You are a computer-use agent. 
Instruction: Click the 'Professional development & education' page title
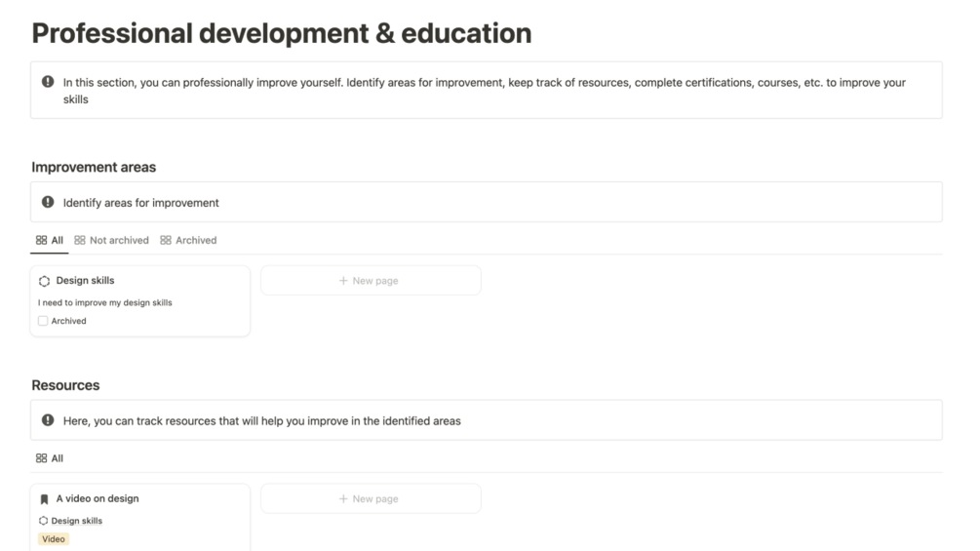(x=282, y=33)
